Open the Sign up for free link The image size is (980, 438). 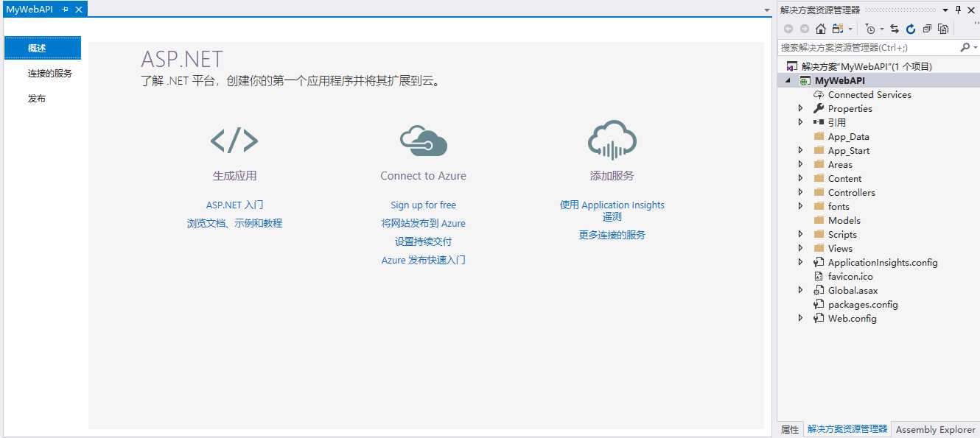[x=423, y=205]
